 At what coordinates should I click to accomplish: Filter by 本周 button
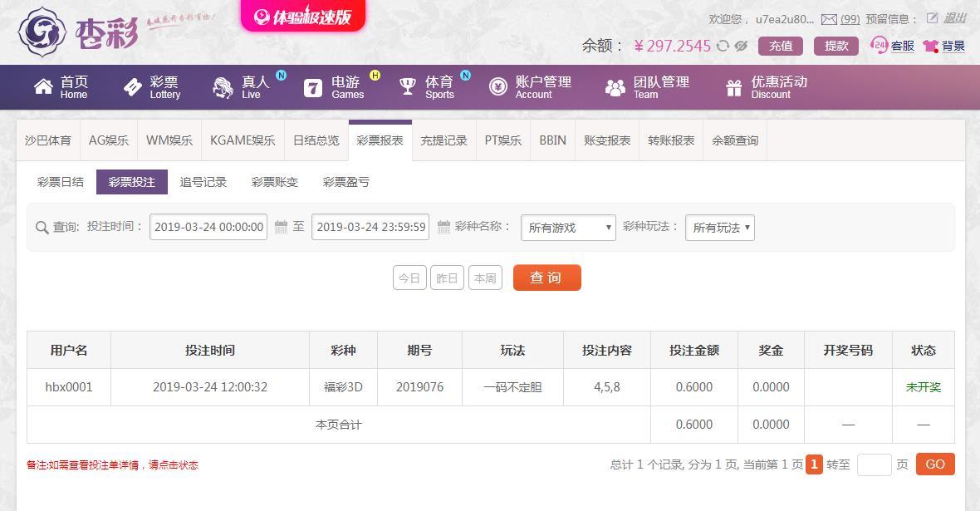pos(485,278)
